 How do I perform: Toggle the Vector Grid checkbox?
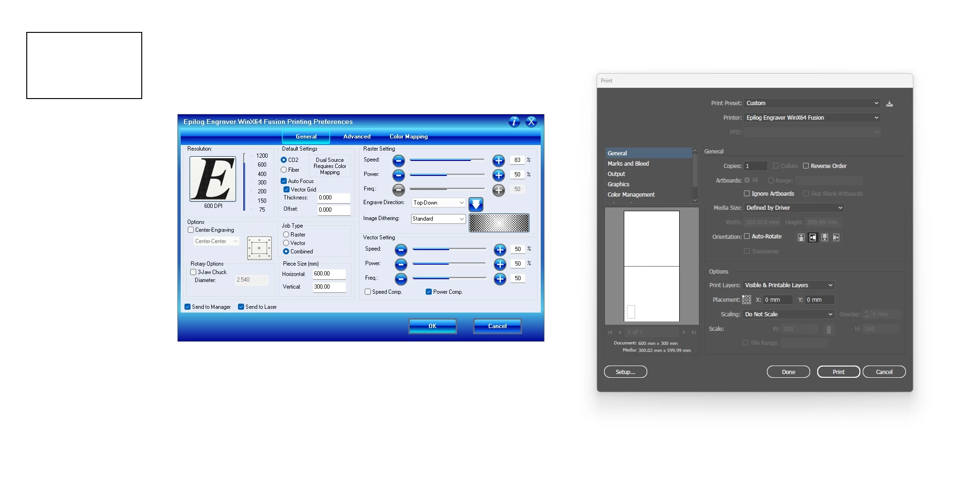286,190
